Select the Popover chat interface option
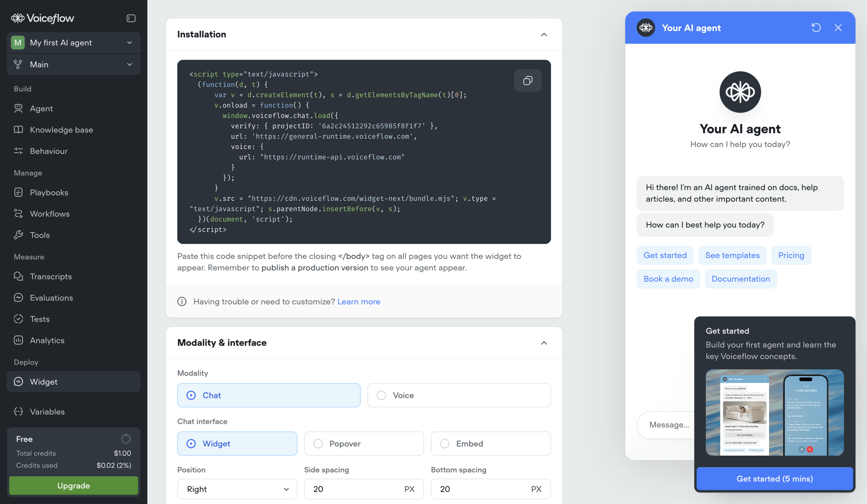867x504 pixels. 364,444
